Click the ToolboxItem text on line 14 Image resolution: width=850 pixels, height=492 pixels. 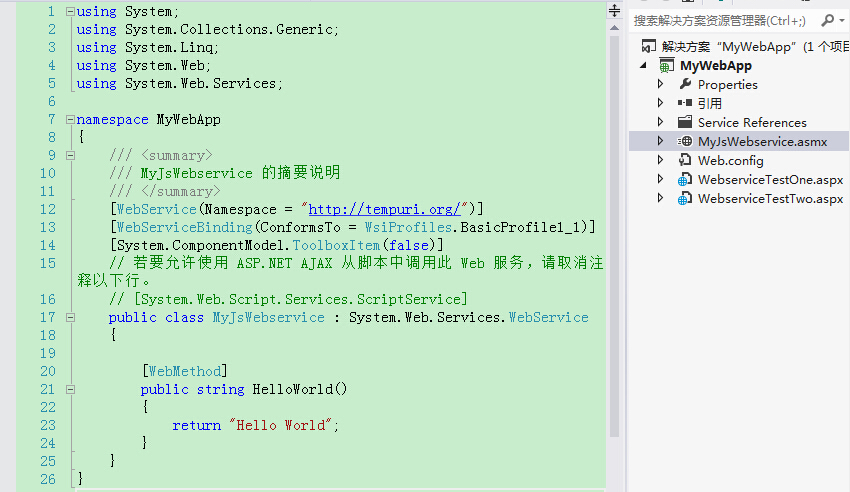(336, 245)
